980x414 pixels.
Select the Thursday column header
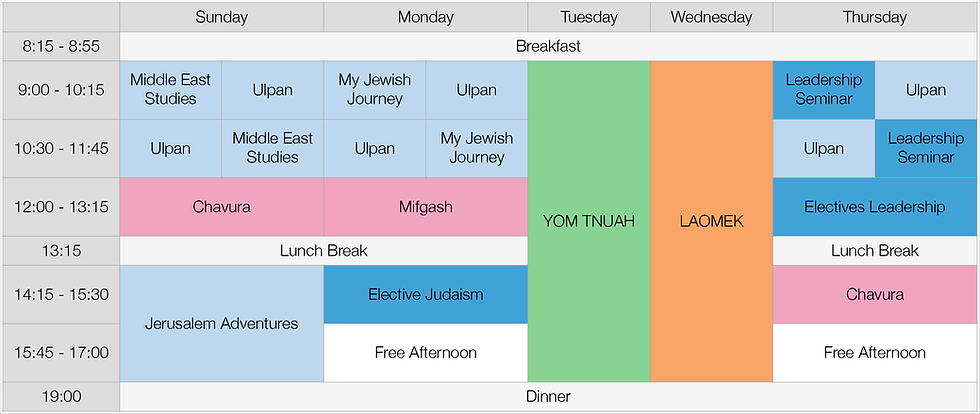875,17
